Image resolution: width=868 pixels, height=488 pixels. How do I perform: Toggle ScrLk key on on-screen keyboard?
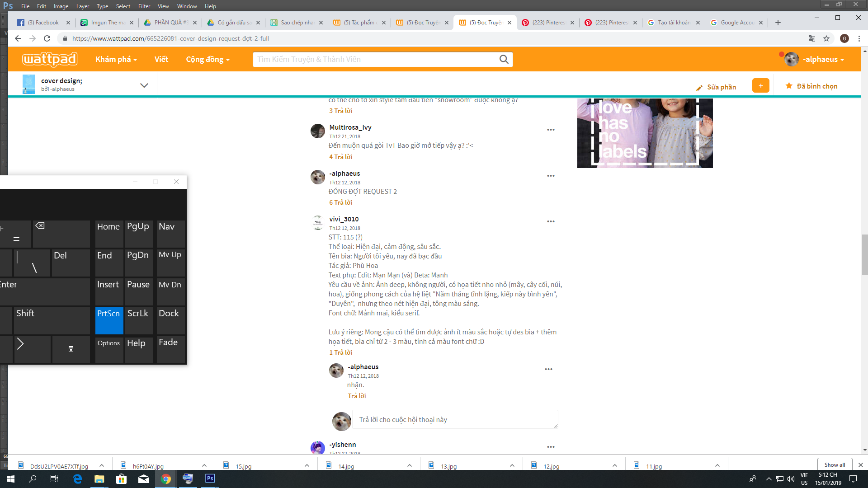(139, 320)
